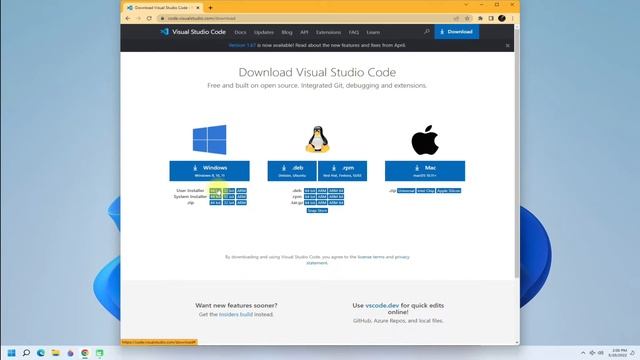Viewport: 640px width, 360px height.
Task: Select Linux .deb ARM 64
Action: pyautogui.click(x=336, y=191)
